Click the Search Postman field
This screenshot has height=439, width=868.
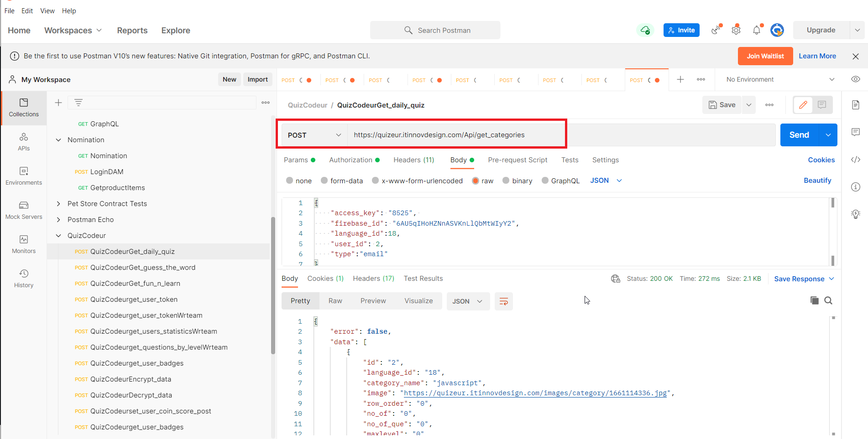tap(435, 30)
